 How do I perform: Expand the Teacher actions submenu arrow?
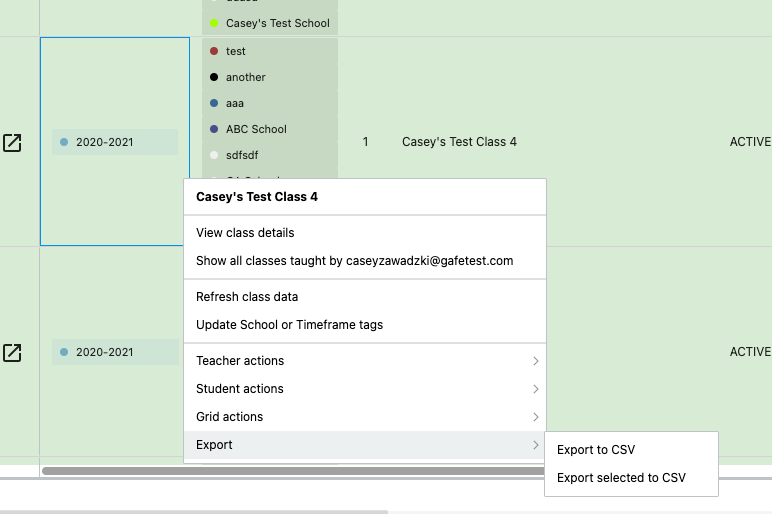coord(535,361)
